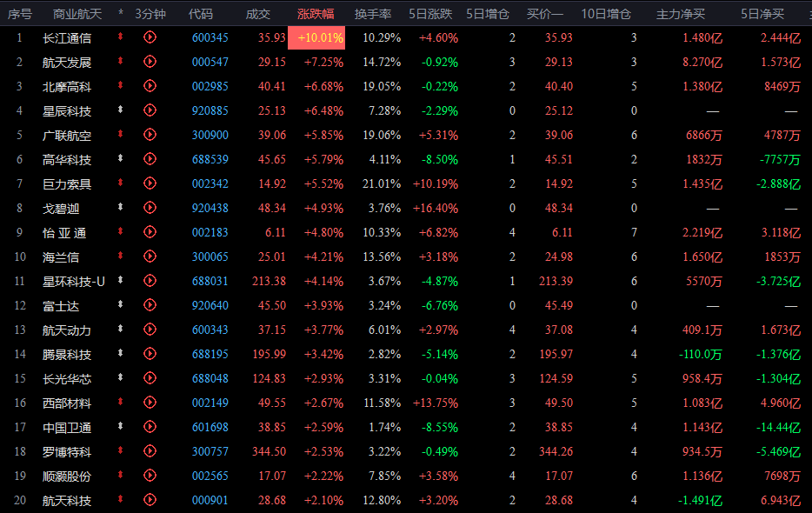This screenshot has width=812, height=513.
Task: Click the 换手率 column header
Action: pos(373,14)
